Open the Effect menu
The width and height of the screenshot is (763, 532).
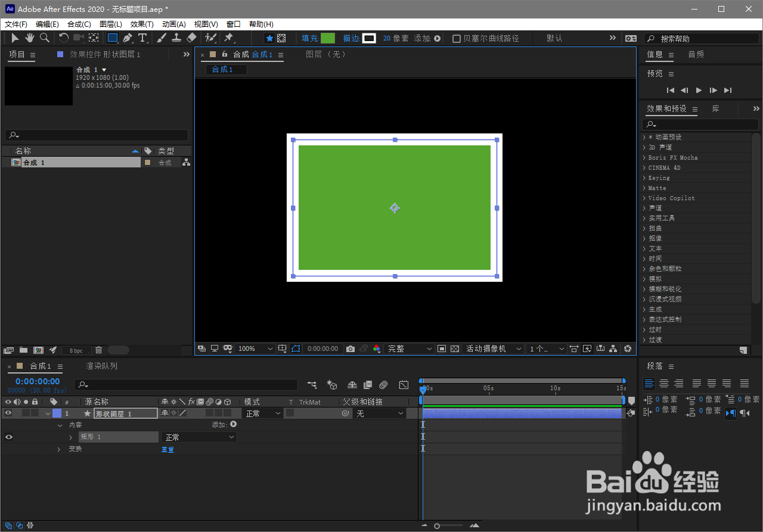click(x=142, y=24)
